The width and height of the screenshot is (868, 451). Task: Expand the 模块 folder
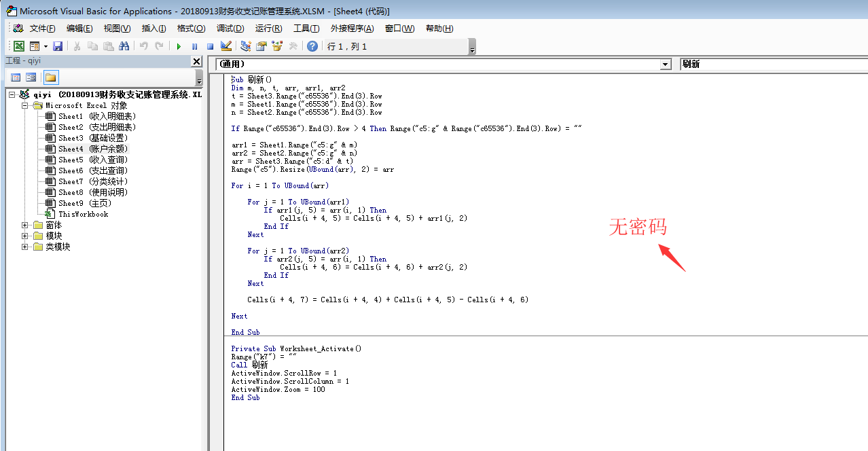pos(24,236)
